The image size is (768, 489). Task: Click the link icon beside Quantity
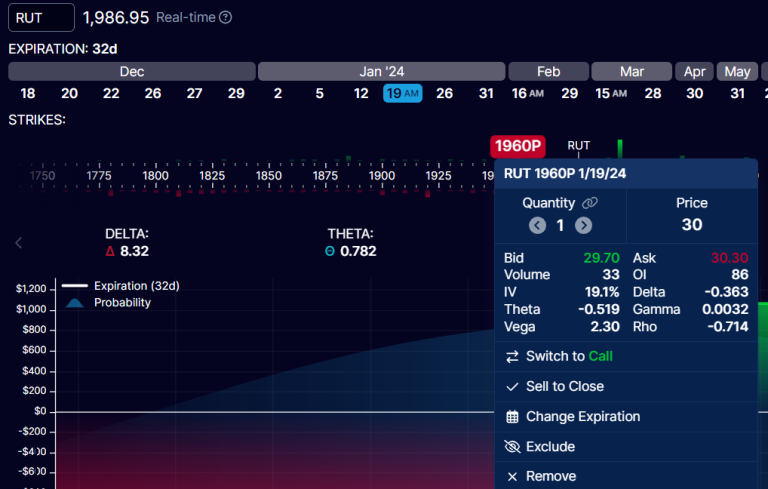click(590, 203)
